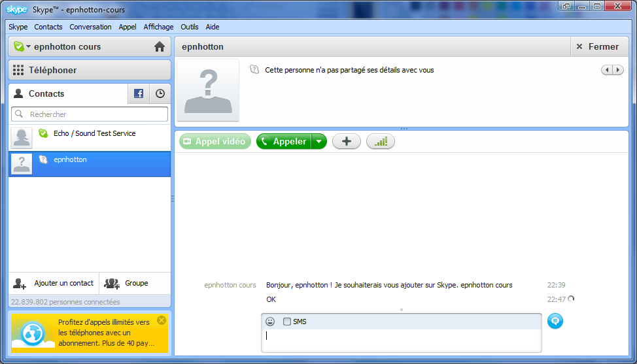Open the recent history clock tab
This screenshot has height=364, width=637.
click(x=160, y=93)
